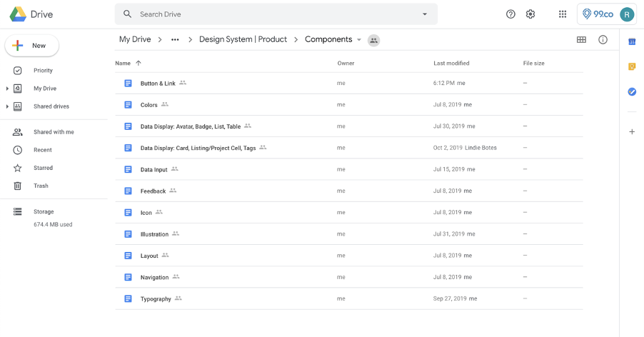644x337 pixels.
Task: Open Recent files in sidebar
Action: point(42,150)
